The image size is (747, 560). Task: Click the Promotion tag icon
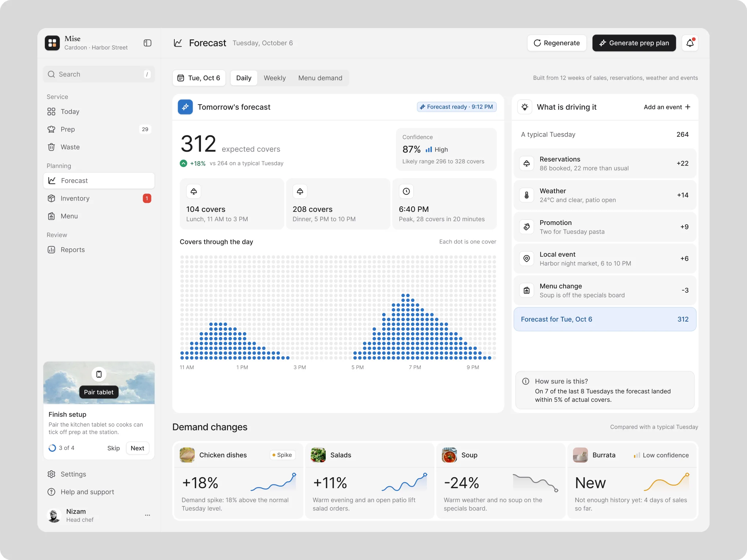tap(527, 227)
